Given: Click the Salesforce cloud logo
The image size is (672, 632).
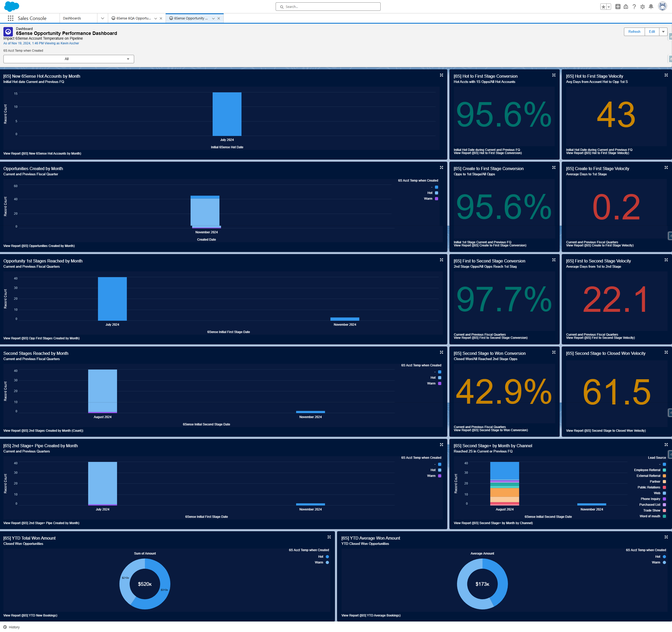Looking at the screenshot, I should [12, 6].
